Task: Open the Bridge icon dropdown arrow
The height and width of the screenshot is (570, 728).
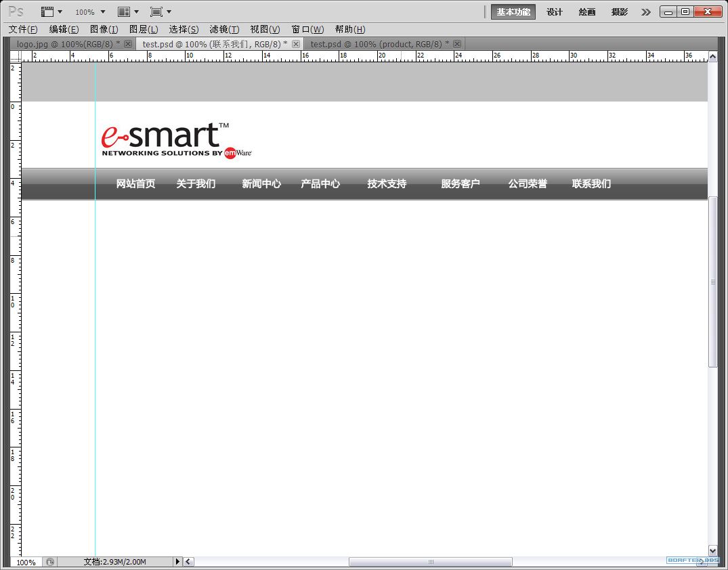Action: [60, 12]
